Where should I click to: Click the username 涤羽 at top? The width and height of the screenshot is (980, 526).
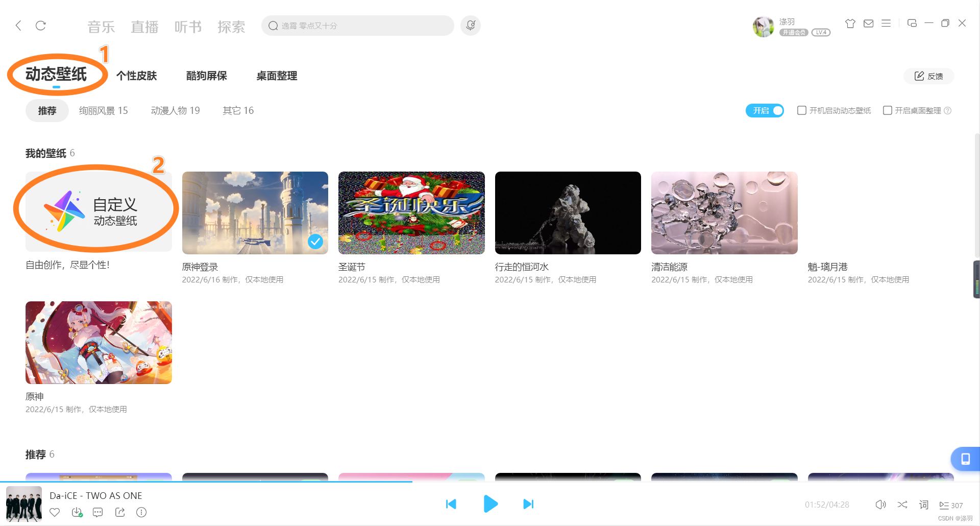coord(787,21)
